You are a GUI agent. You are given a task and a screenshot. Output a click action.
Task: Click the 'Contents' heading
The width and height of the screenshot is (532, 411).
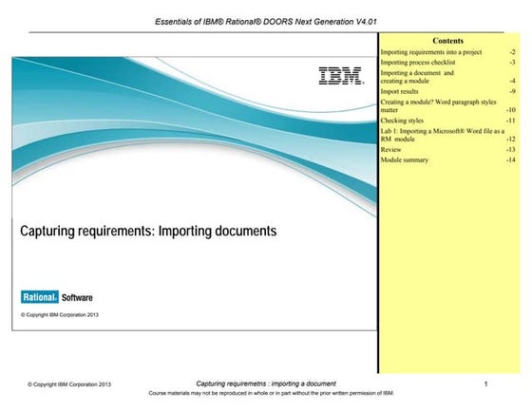pyautogui.click(x=447, y=41)
